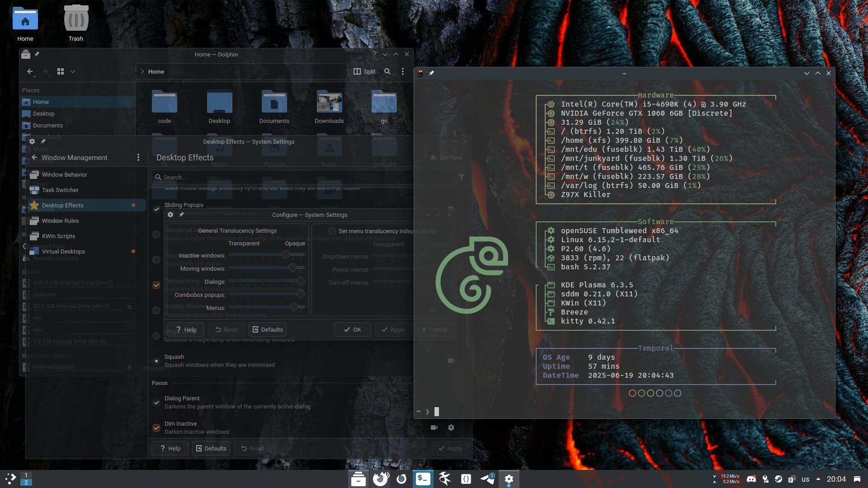Open Task Switcher settings
868x488 pixels.
click(x=86, y=190)
